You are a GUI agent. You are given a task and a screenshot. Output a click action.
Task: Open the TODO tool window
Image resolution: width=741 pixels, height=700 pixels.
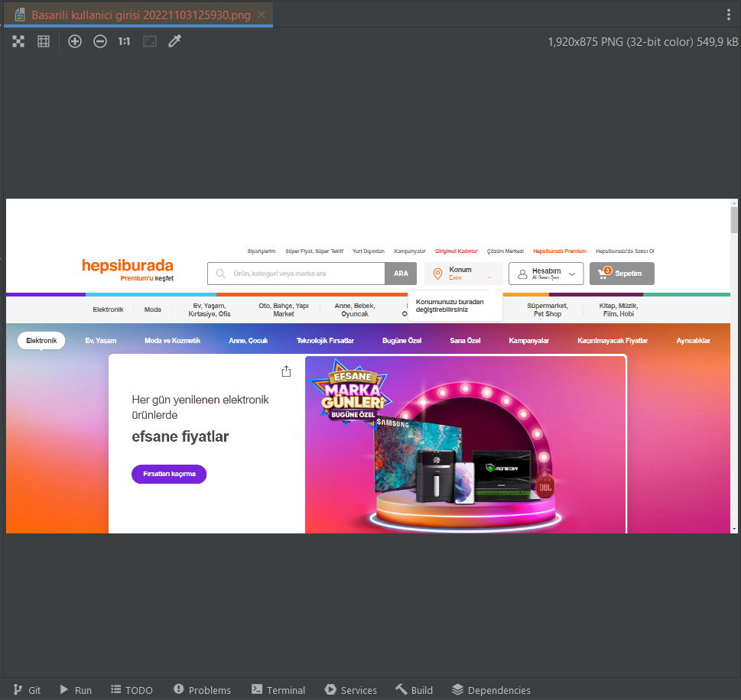click(132, 689)
